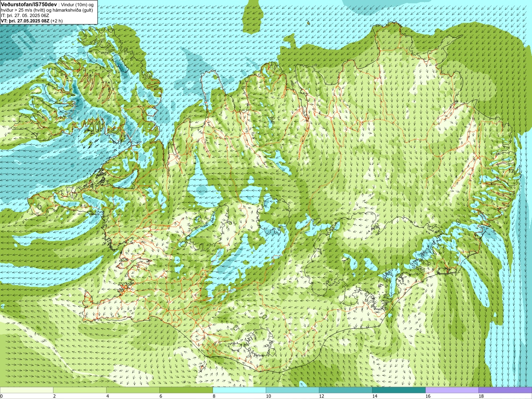Click the light green 2–4 m/s legend swatch
The image size is (532, 399).
point(80,390)
